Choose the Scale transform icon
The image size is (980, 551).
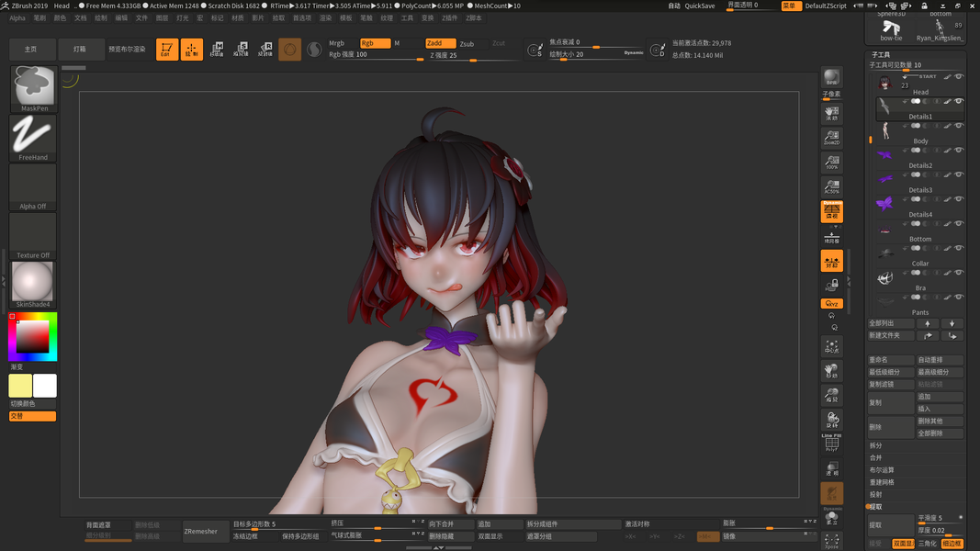coord(242,50)
